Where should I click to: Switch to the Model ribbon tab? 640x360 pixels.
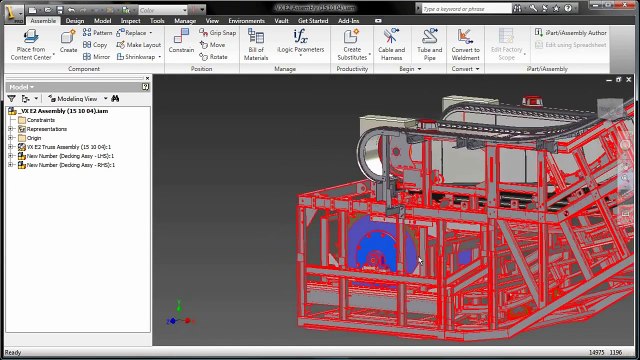[x=102, y=20]
